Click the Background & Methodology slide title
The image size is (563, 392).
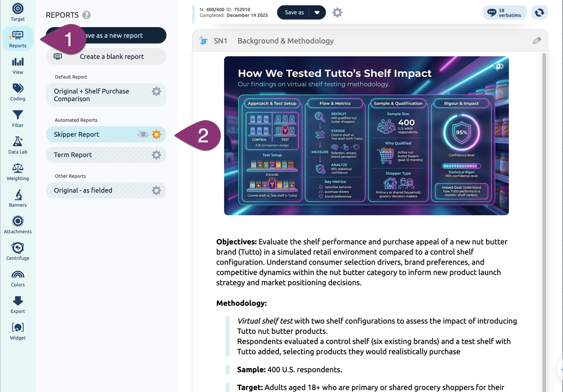(x=286, y=41)
